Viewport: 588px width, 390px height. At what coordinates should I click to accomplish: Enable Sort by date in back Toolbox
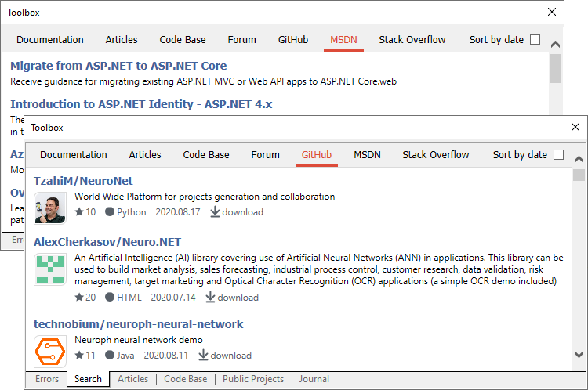tap(535, 40)
